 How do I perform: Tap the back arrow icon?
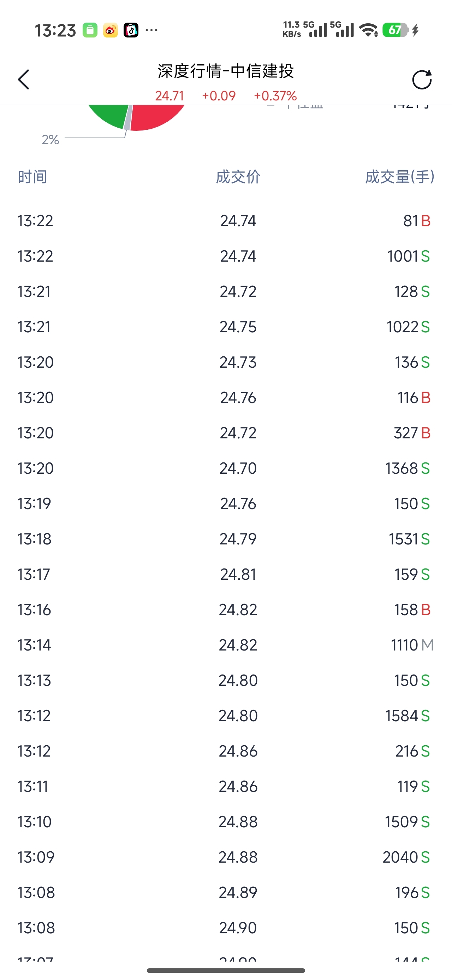click(24, 80)
